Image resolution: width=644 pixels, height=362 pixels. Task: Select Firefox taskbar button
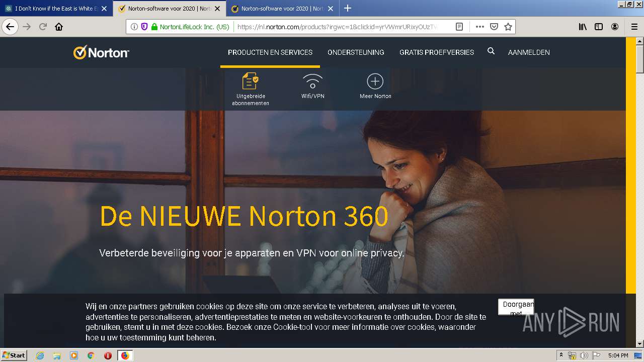(125, 355)
